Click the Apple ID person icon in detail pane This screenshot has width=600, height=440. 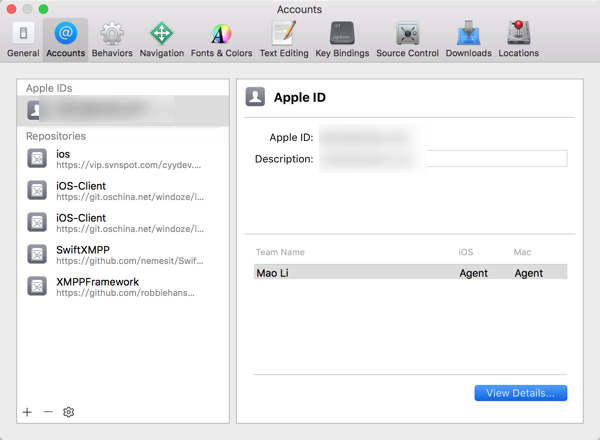coord(255,97)
